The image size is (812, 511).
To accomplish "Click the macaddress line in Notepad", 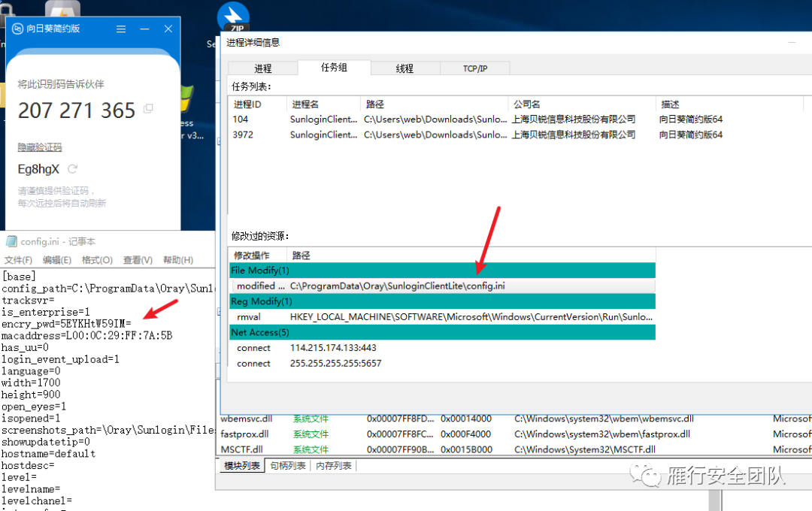I will coord(86,335).
